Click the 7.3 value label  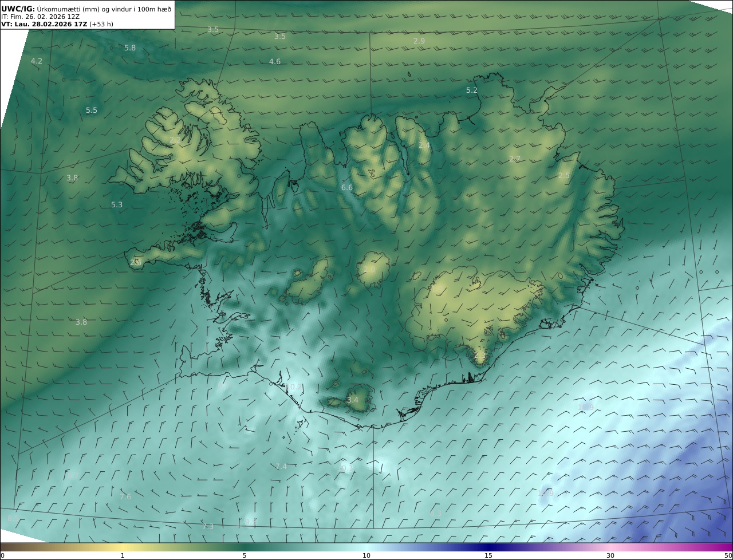pos(208,527)
